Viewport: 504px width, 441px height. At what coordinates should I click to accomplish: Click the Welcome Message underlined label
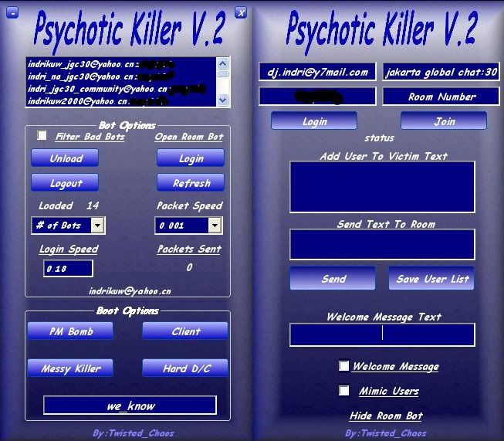[396, 367]
